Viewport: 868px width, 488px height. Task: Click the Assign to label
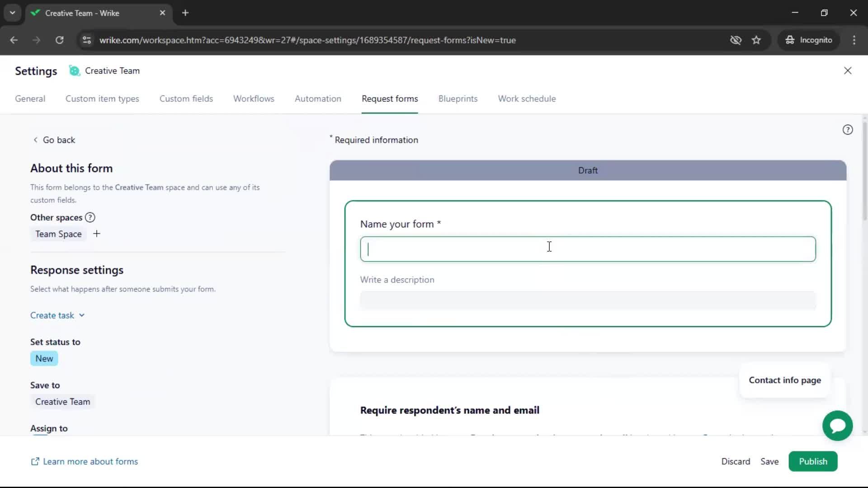click(x=49, y=428)
